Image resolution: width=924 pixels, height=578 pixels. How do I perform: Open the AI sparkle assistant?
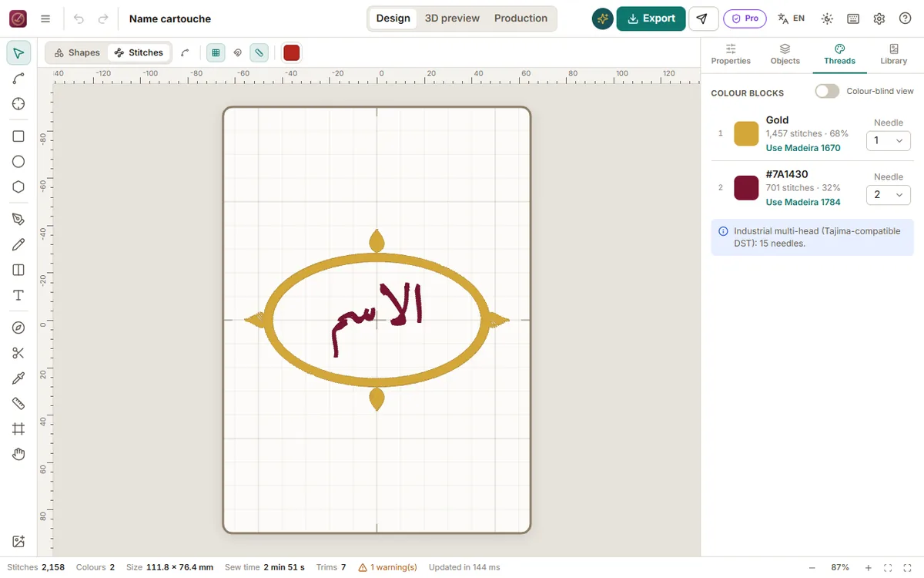[x=603, y=18]
